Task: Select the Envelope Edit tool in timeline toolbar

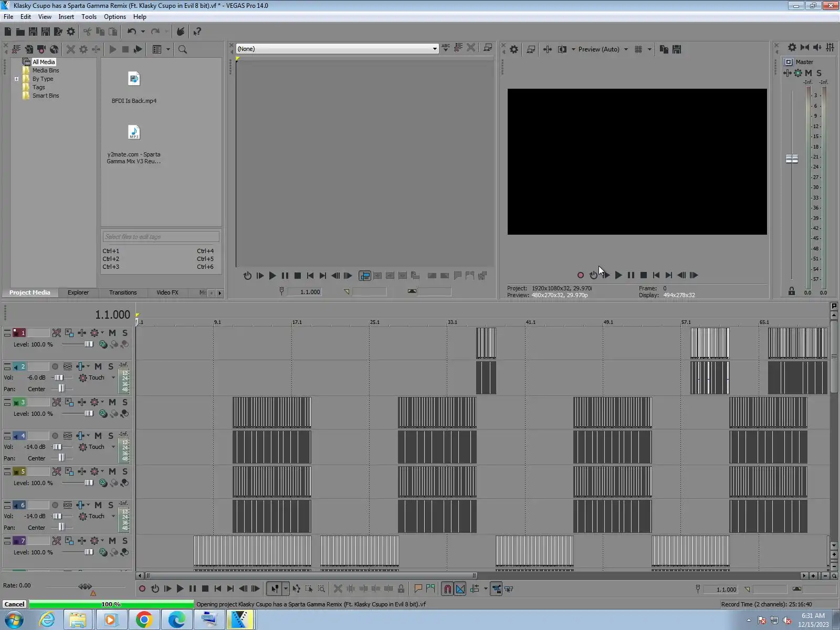Action: [297, 589]
